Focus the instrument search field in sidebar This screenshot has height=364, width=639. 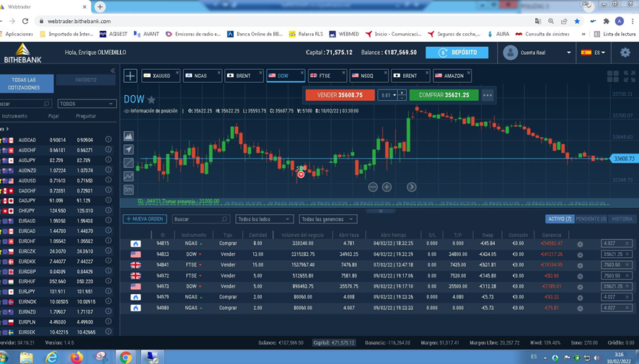[x=25, y=104]
